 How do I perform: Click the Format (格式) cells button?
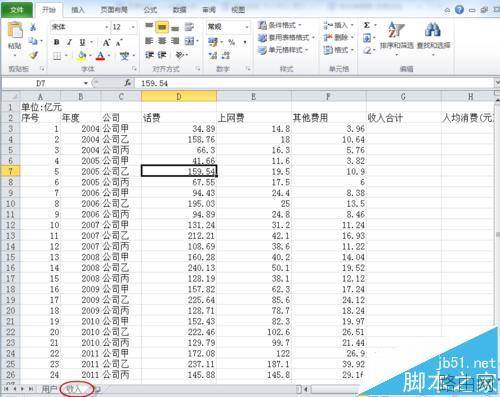338,50
